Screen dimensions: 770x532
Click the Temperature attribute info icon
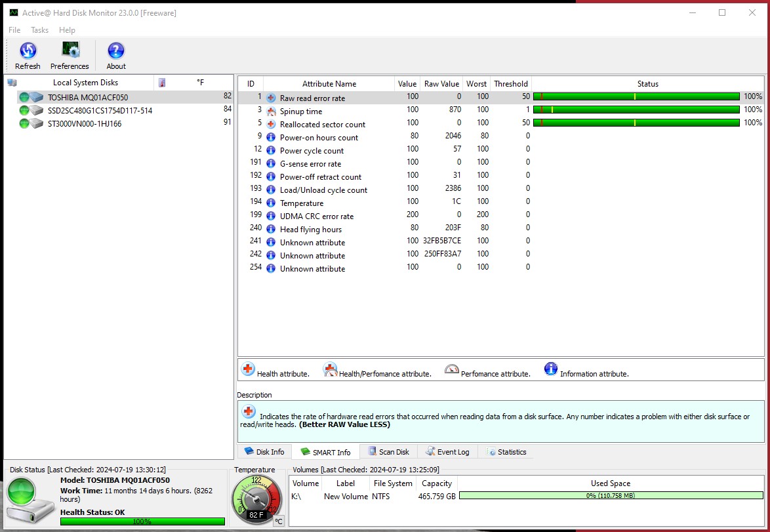[x=271, y=203]
